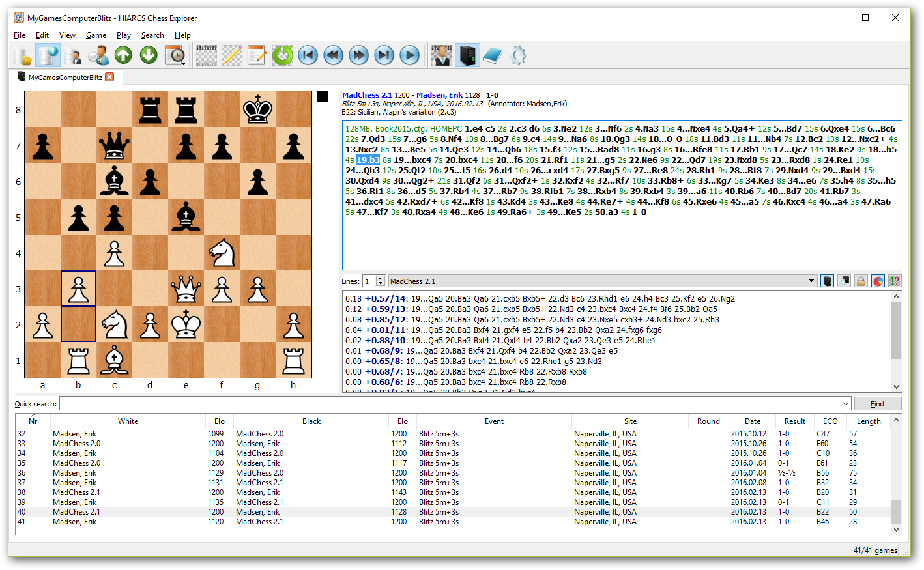This screenshot has width=924, height=570.
Task: Click the MadChess 2.1 player link in header
Action: [367, 95]
